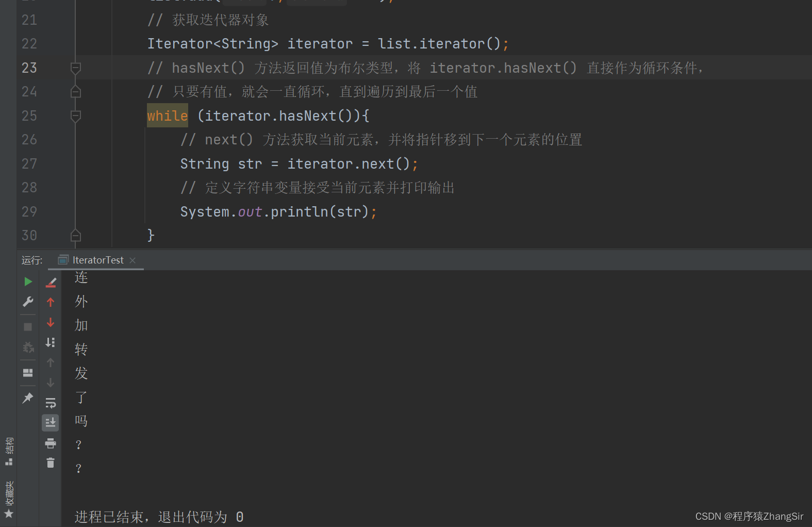This screenshot has width=812, height=527.
Task: Enable the scroll-to-end console toggle
Action: click(x=51, y=422)
